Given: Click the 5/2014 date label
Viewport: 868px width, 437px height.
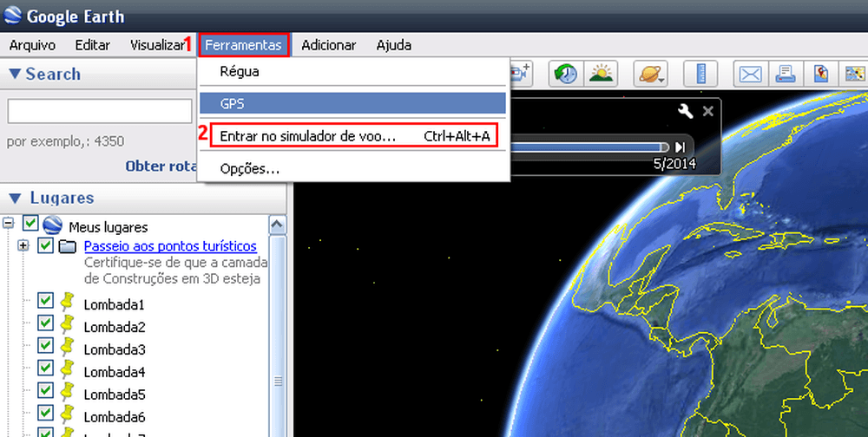Looking at the screenshot, I should click(674, 163).
